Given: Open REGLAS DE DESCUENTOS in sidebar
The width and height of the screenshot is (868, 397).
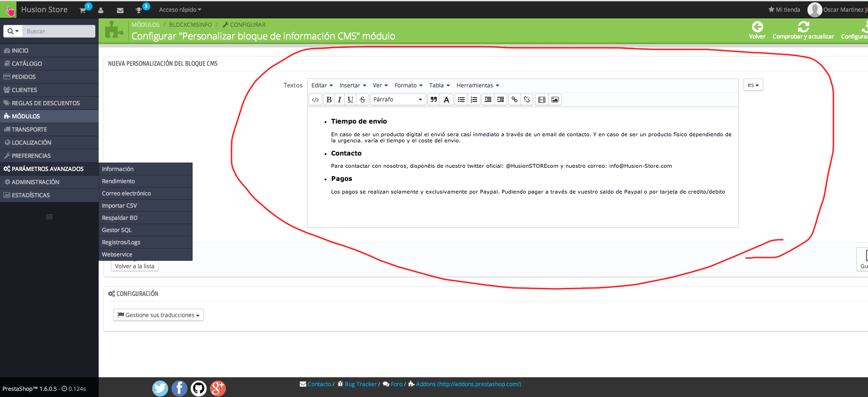Looking at the screenshot, I should (x=49, y=103).
